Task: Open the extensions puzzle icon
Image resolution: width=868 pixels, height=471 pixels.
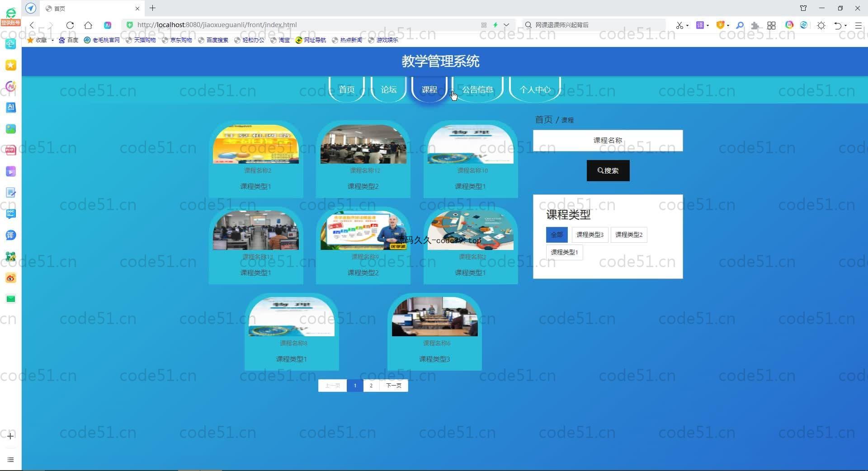Action: pyautogui.click(x=755, y=25)
